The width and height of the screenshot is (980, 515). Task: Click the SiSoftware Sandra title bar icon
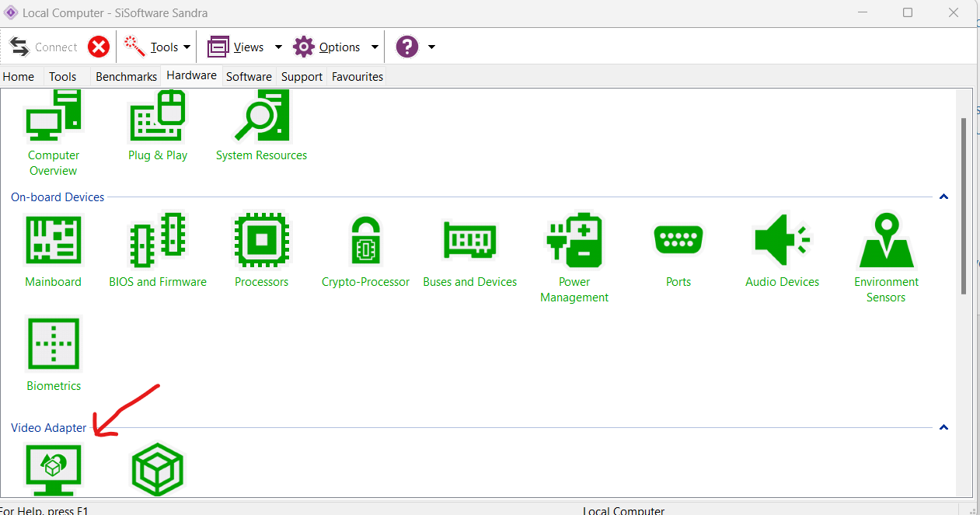point(11,13)
